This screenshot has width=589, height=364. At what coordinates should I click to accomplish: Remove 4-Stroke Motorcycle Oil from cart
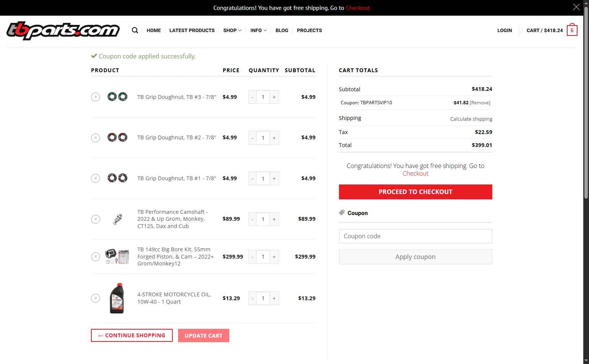(96, 298)
